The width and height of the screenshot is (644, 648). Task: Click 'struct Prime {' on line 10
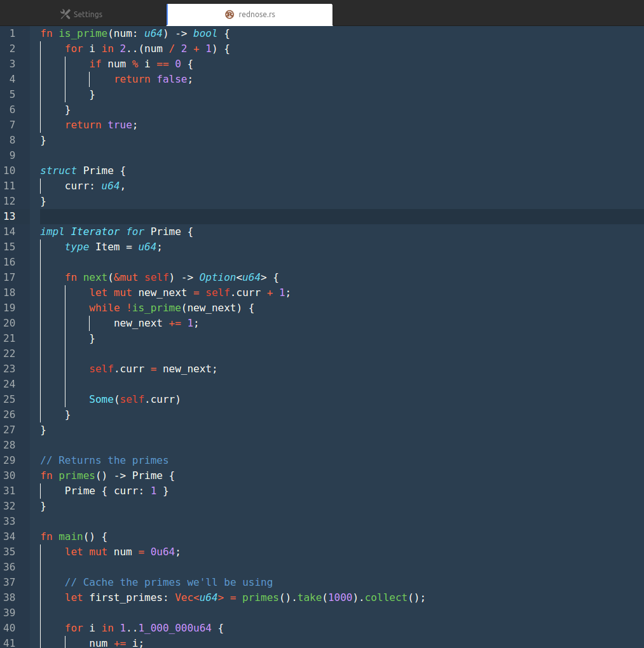pyautogui.click(x=83, y=171)
